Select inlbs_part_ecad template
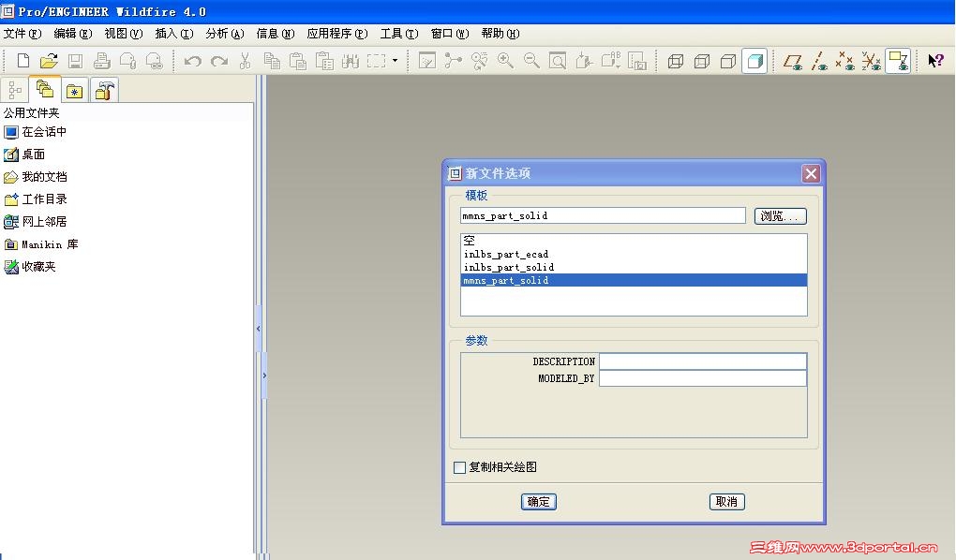The height and width of the screenshot is (560, 956). tap(634, 254)
